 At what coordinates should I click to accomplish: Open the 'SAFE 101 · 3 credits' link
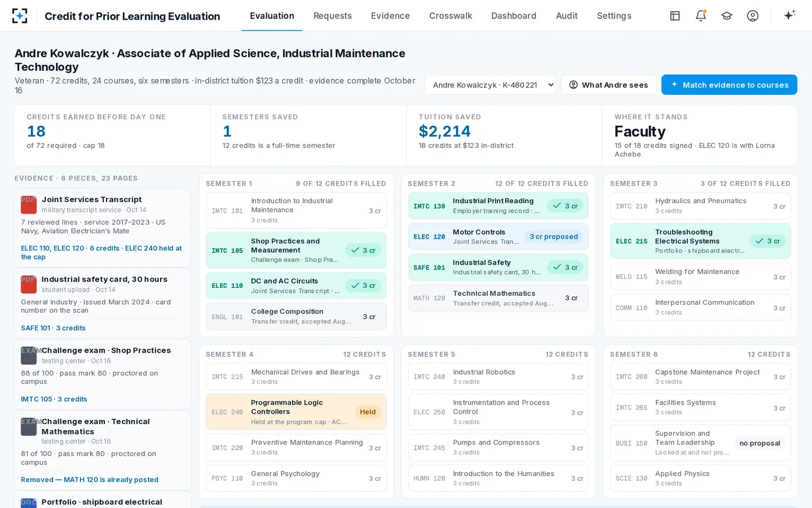pyautogui.click(x=53, y=328)
